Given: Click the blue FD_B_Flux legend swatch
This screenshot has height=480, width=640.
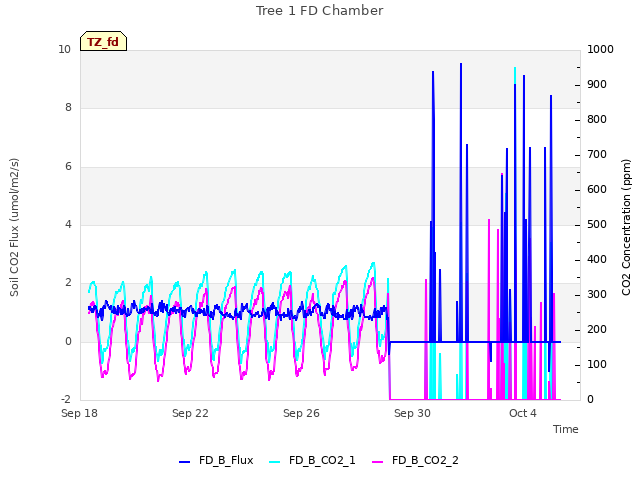Looking at the screenshot, I should point(184,462).
